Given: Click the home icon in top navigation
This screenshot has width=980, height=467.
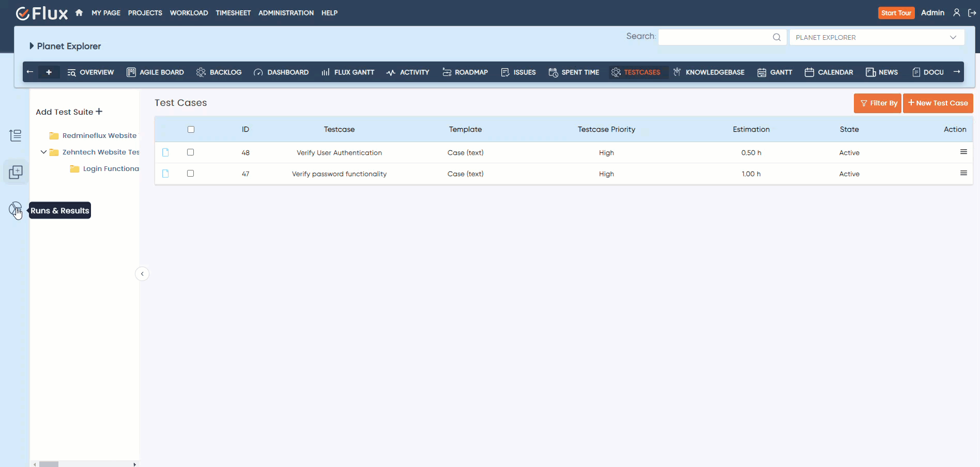Looking at the screenshot, I should coord(79,13).
